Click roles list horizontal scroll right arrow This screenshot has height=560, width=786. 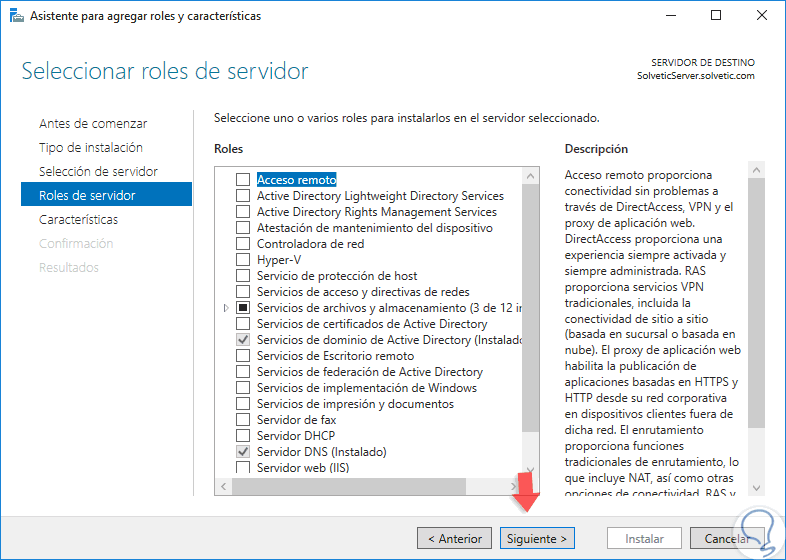click(514, 486)
